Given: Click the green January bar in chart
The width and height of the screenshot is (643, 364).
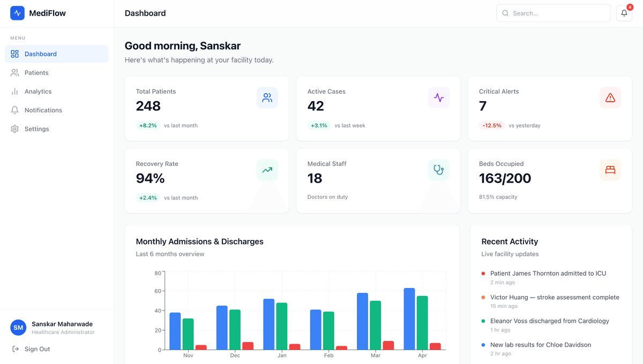Looking at the screenshot, I should (282, 327).
